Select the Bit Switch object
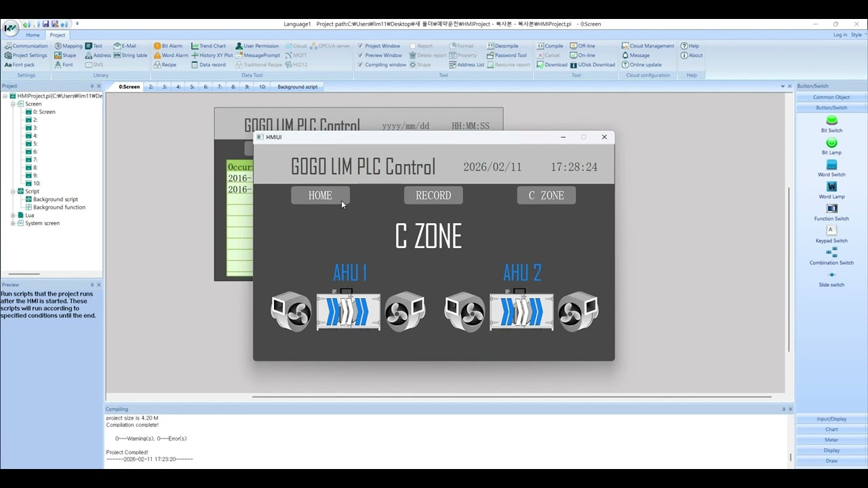 831,124
